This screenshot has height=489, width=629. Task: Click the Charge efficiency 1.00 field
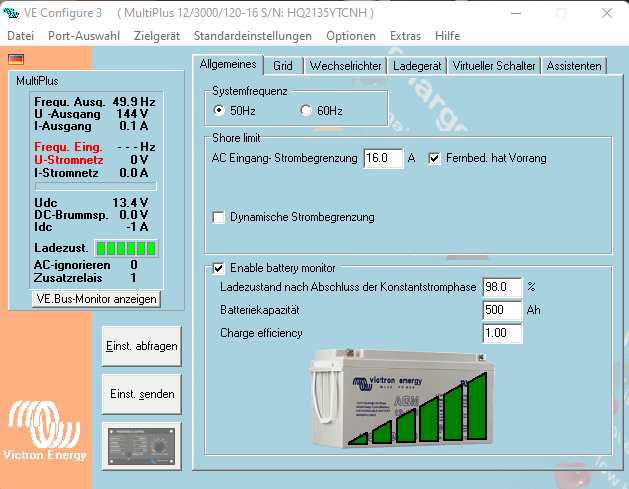(x=502, y=333)
